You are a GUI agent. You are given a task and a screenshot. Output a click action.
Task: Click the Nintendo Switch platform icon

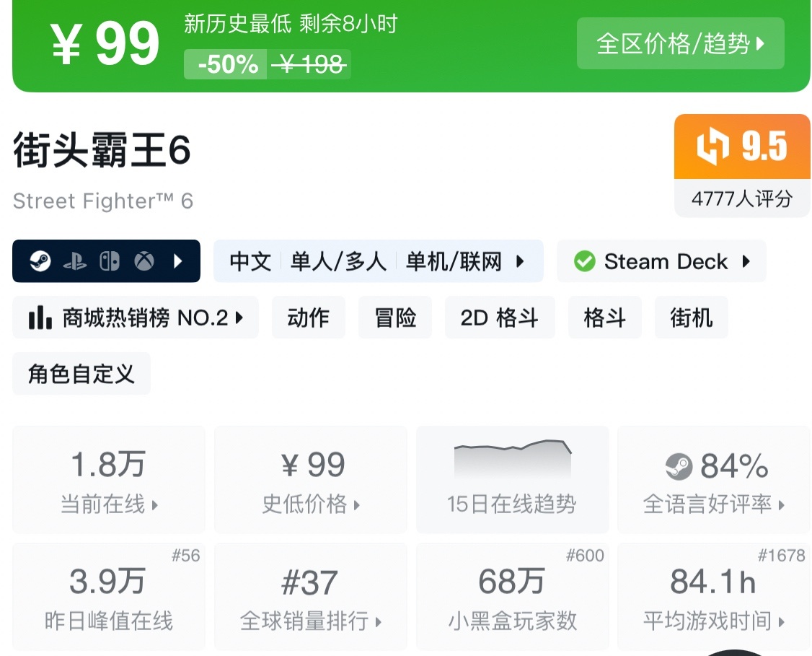point(110,261)
